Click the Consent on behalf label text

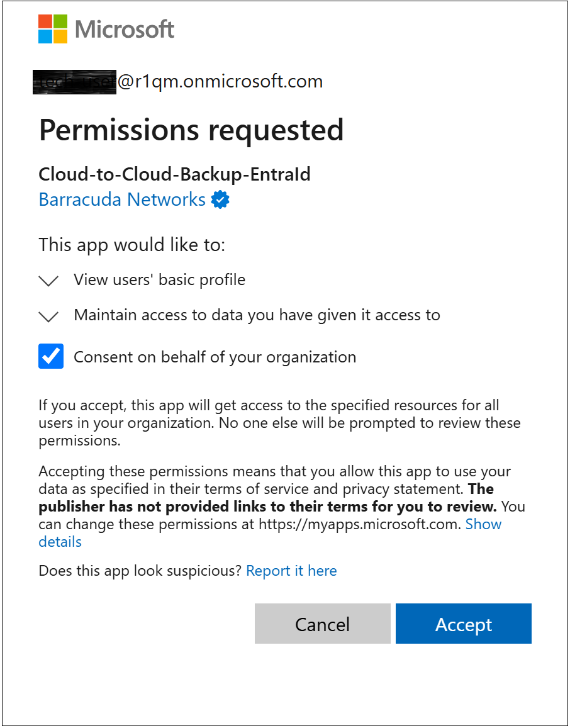[x=215, y=357]
